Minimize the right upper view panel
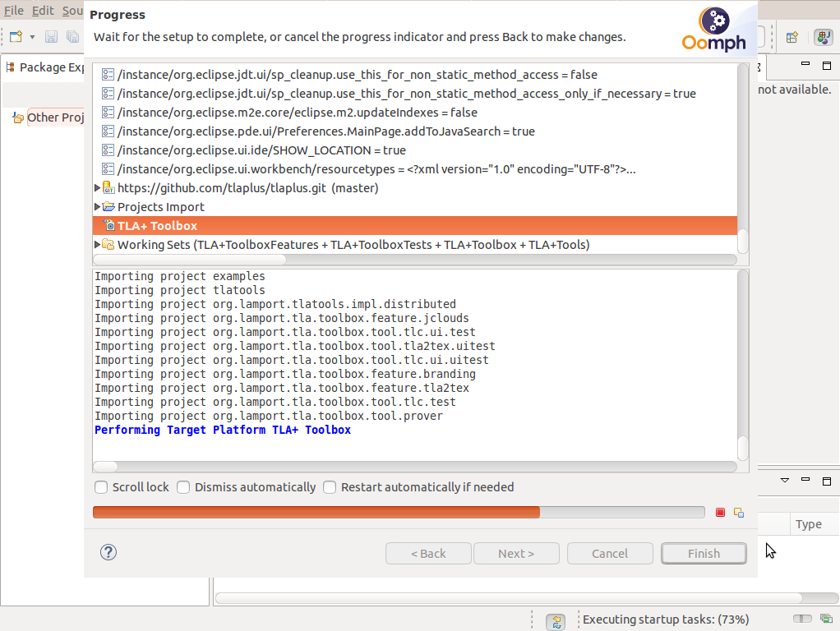840x631 pixels. tap(805, 64)
